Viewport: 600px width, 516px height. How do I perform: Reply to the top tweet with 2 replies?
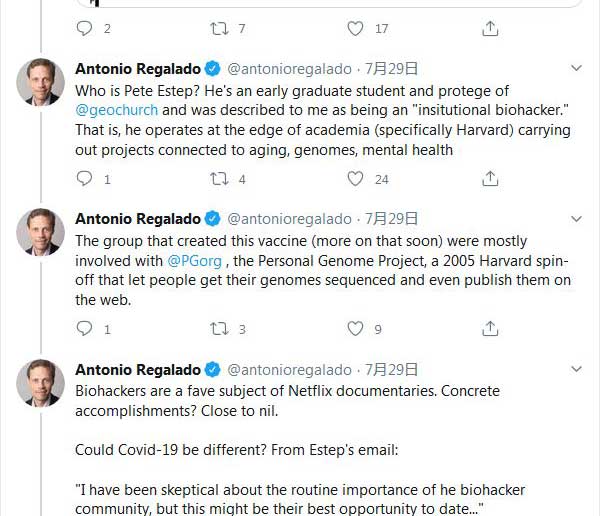tap(85, 29)
